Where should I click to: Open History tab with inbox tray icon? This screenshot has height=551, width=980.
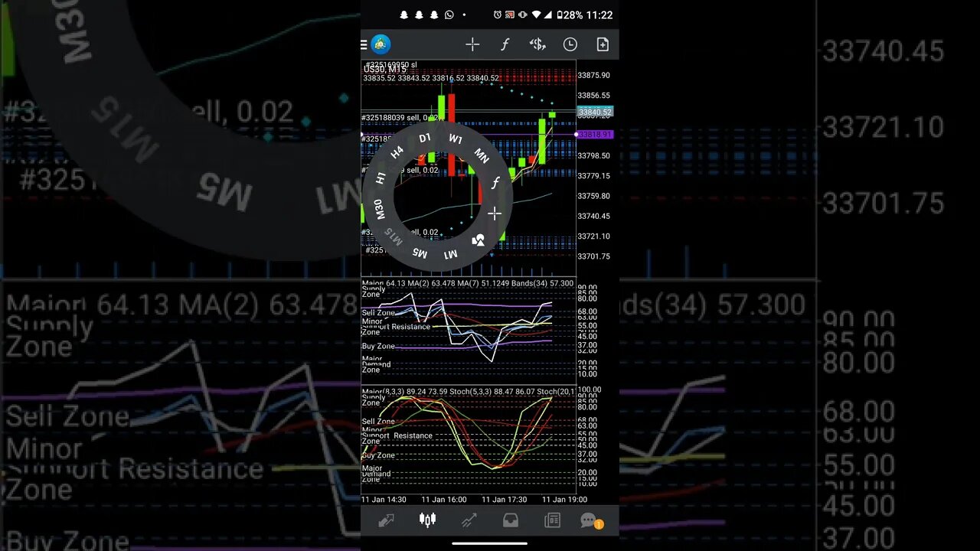tap(510, 520)
